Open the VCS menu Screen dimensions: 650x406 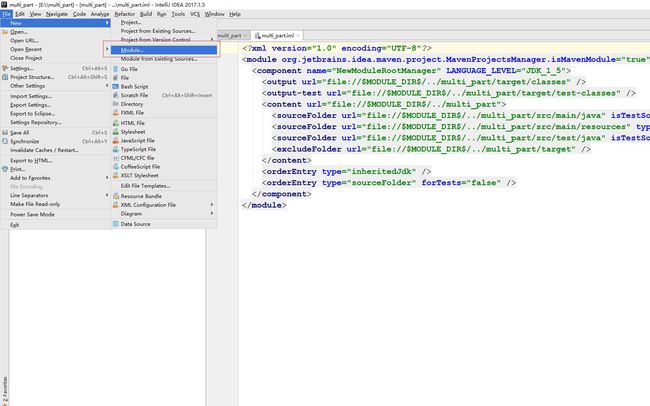coord(195,14)
